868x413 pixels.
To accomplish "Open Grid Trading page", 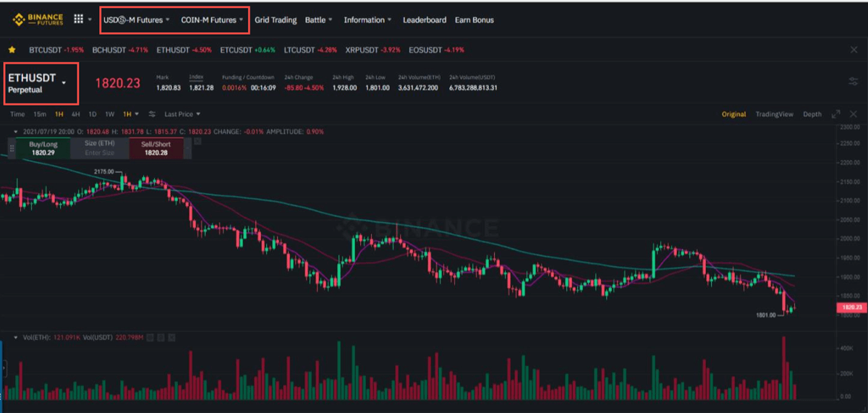I will pos(276,20).
